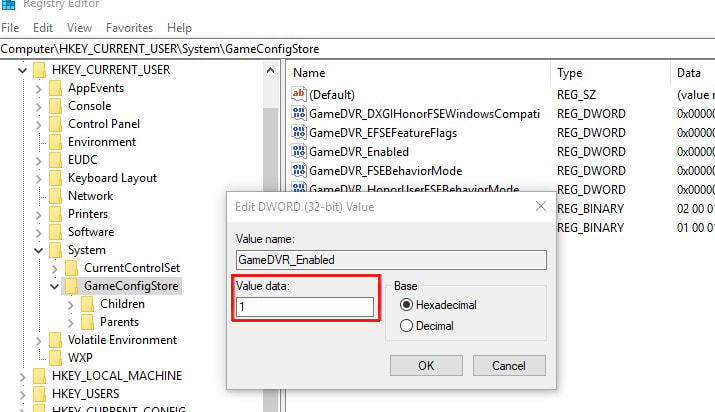Viewport: 715px width, 412px height.
Task: Click the Value name field
Action: (x=391, y=260)
